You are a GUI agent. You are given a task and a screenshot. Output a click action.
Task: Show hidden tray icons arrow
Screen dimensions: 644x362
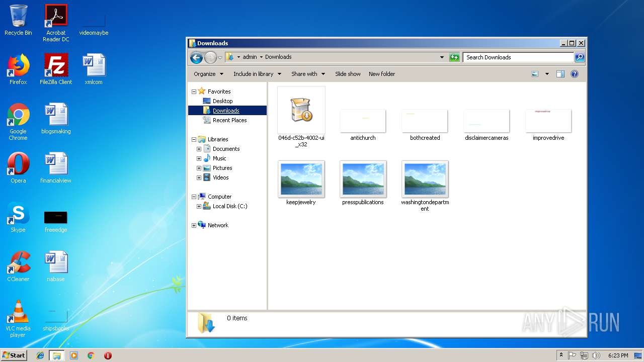point(561,355)
